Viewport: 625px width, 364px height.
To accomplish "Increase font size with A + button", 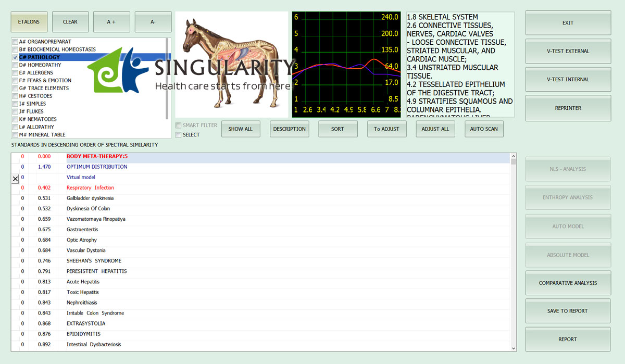I will (x=111, y=22).
